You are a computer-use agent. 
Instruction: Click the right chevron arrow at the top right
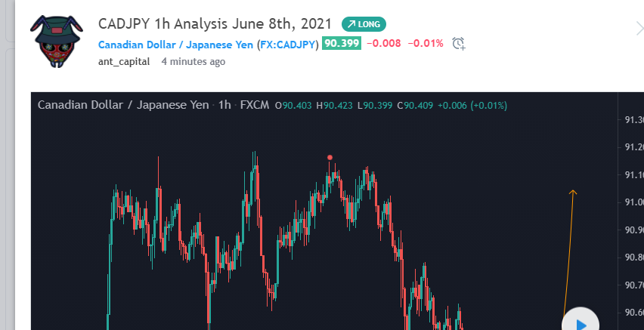639,29
